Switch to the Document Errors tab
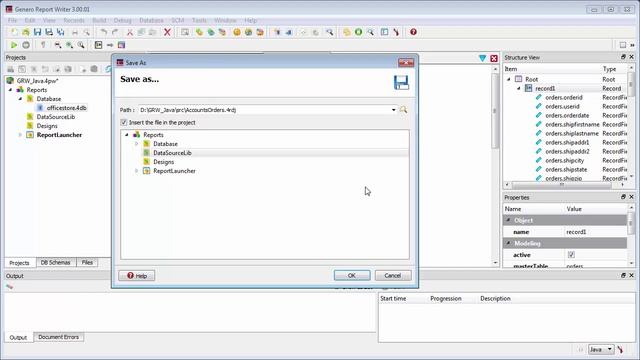The image size is (640, 360). pyautogui.click(x=58, y=337)
